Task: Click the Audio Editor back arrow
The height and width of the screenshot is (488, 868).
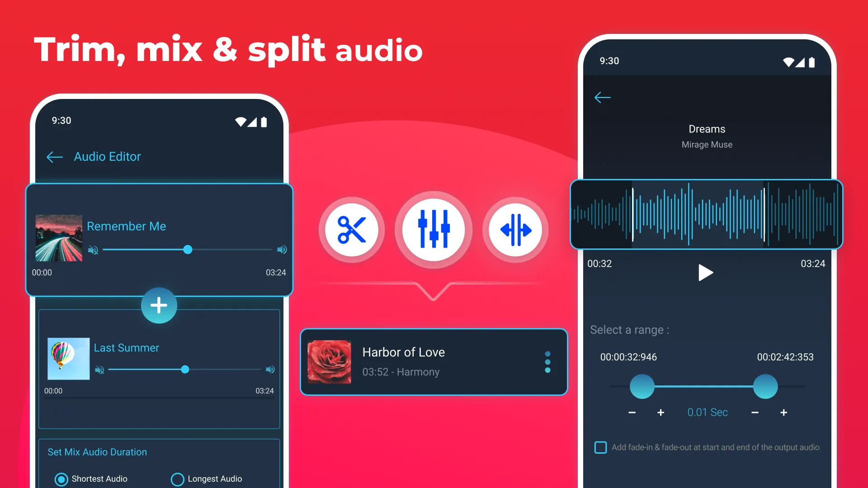Action: pyautogui.click(x=55, y=156)
